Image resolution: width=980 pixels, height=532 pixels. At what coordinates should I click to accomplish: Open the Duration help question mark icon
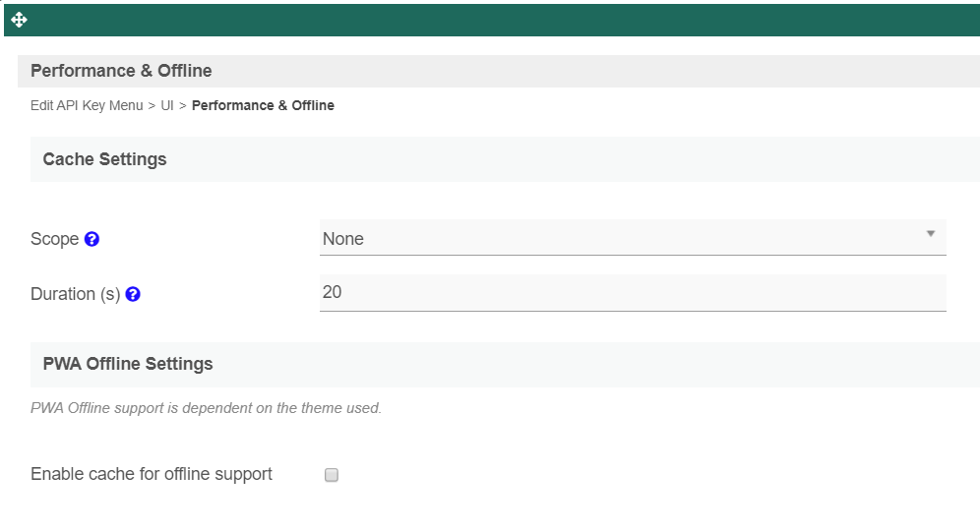[133, 294]
